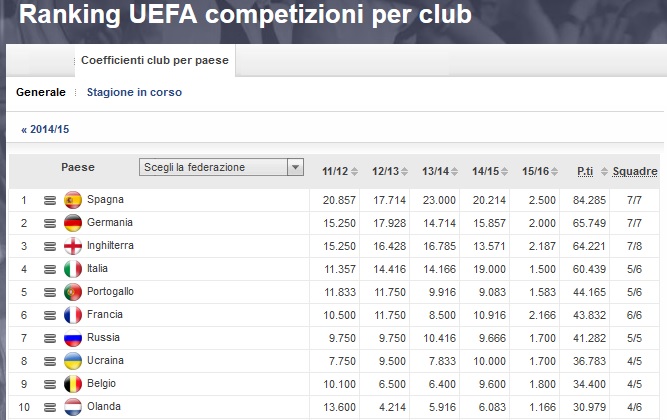Expand the Spagna row details icon
The height and width of the screenshot is (420, 667).
coord(50,200)
